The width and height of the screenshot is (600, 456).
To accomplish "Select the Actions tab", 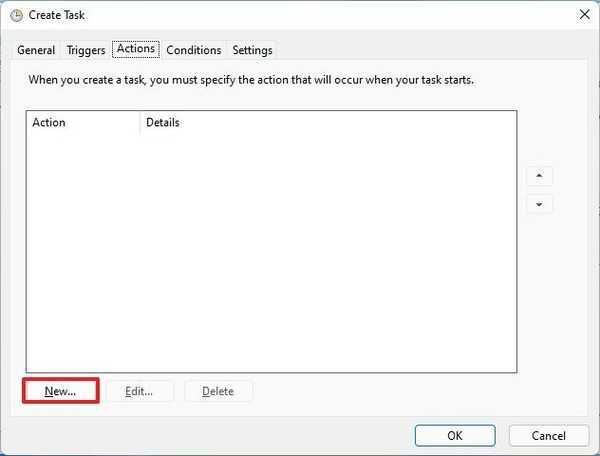I will [x=135, y=49].
